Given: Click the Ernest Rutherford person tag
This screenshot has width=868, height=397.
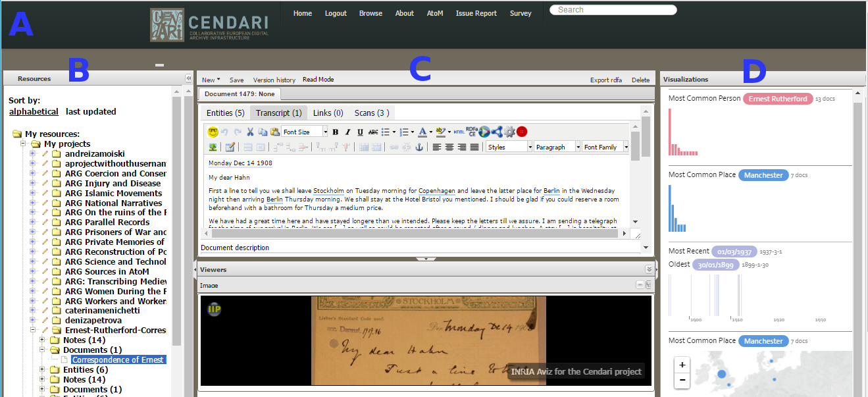Looking at the screenshot, I should coord(777,99).
